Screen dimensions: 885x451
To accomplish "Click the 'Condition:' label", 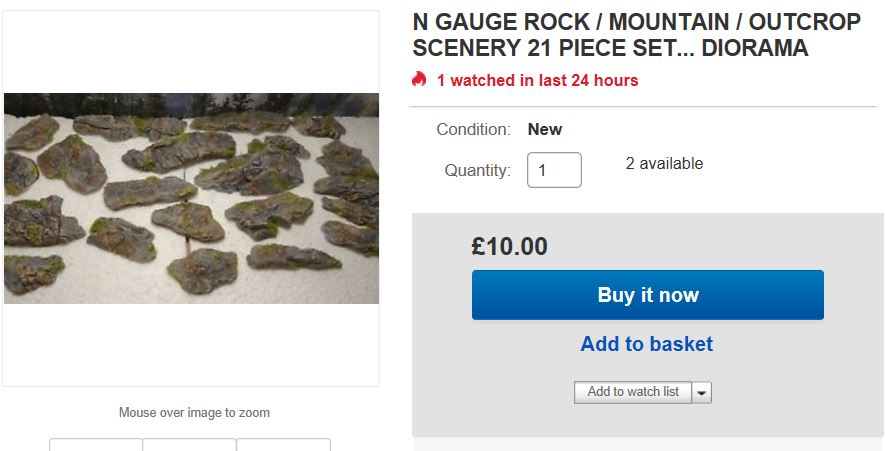I will [473, 129].
